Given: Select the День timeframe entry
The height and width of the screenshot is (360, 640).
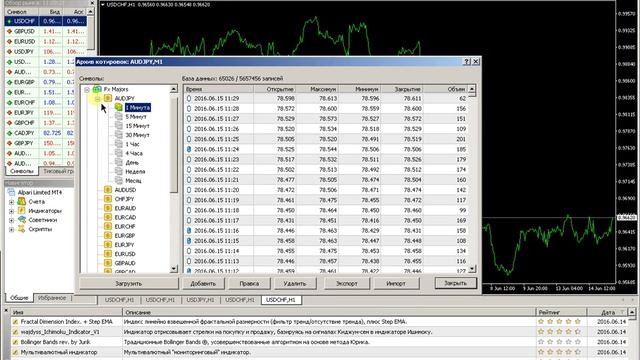Looking at the screenshot, I should click(x=132, y=162).
